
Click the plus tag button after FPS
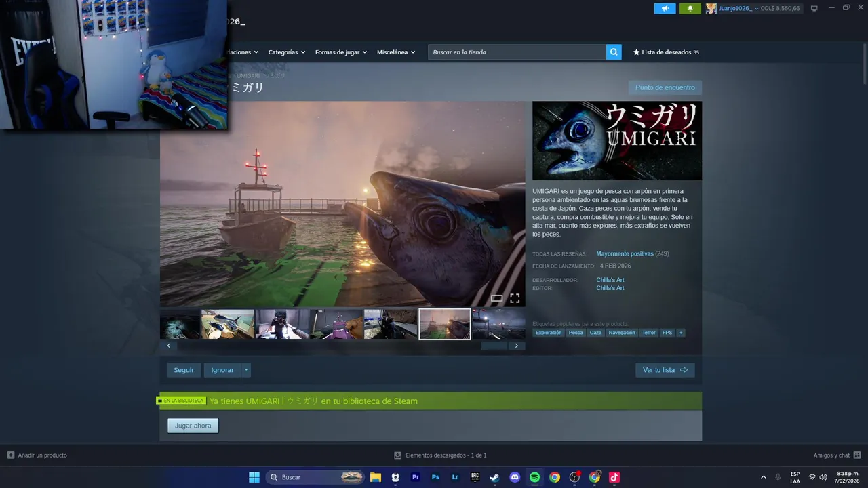681,333
